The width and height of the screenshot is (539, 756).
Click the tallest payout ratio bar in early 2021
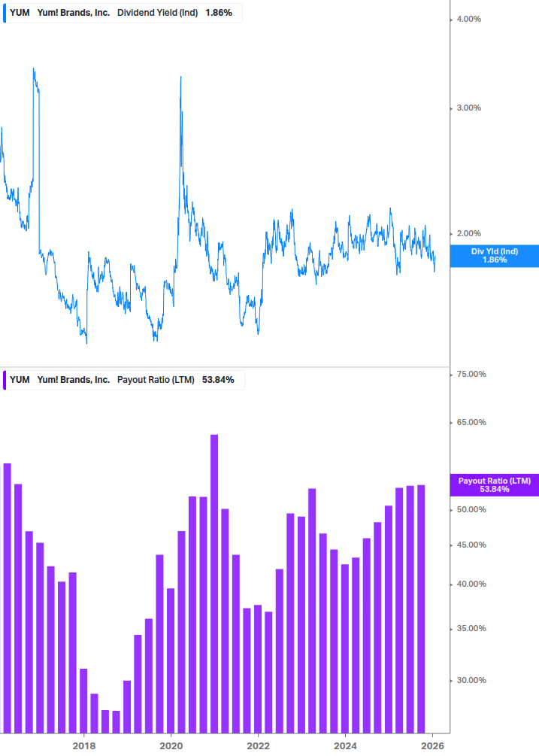tap(214, 584)
